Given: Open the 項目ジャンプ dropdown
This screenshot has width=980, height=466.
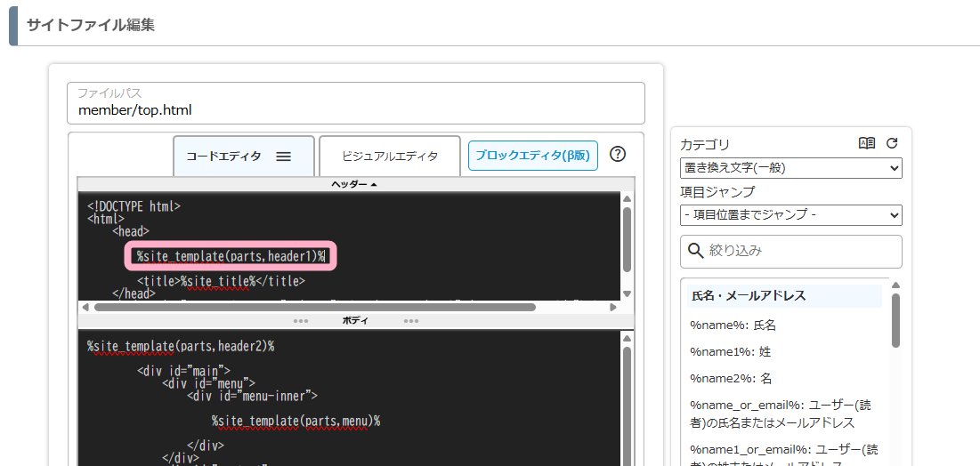Looking at the screenshot, I should (790, 215).
